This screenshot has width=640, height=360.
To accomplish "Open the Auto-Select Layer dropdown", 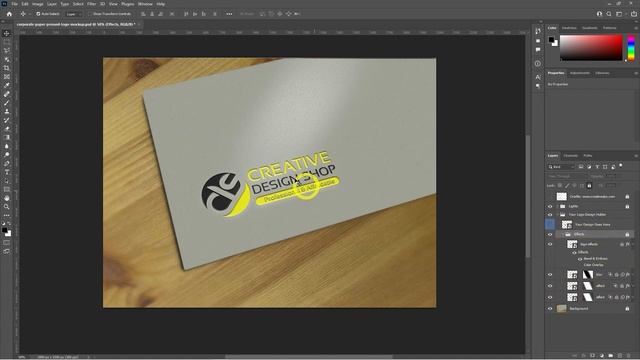I will click(73, 14).
